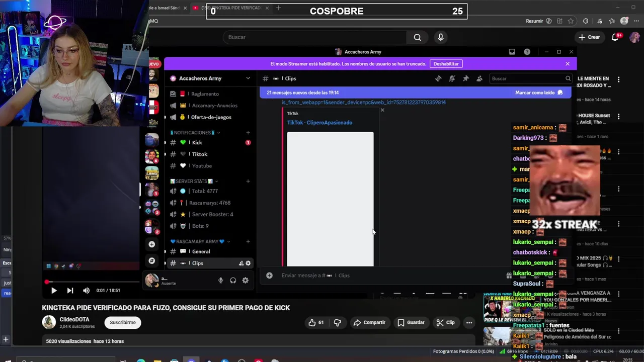Image resolution: width=644 pixels, height=362 pixels.
Task: Open Kick channel with unread badge
Action: (x=209, y=142)
